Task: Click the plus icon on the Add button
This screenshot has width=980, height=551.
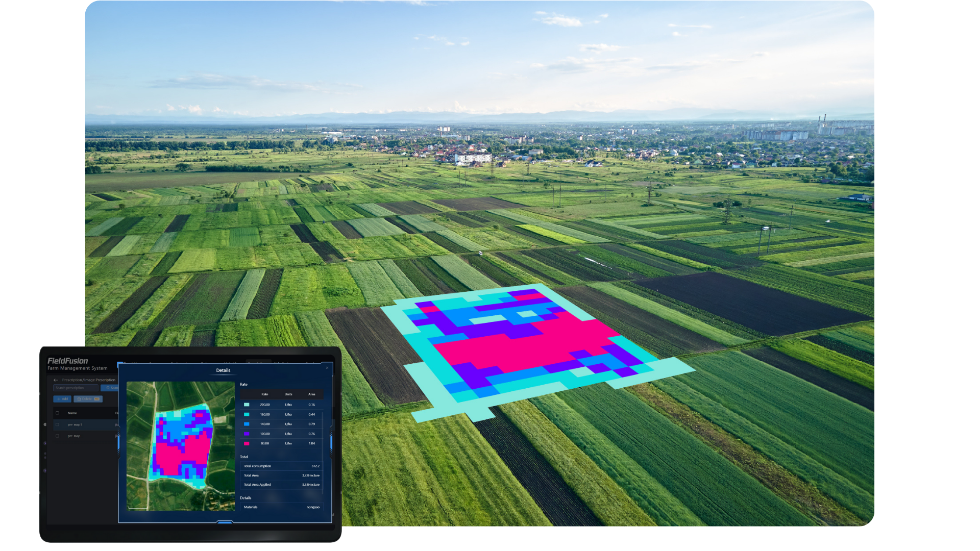Action: coord(59,399)
